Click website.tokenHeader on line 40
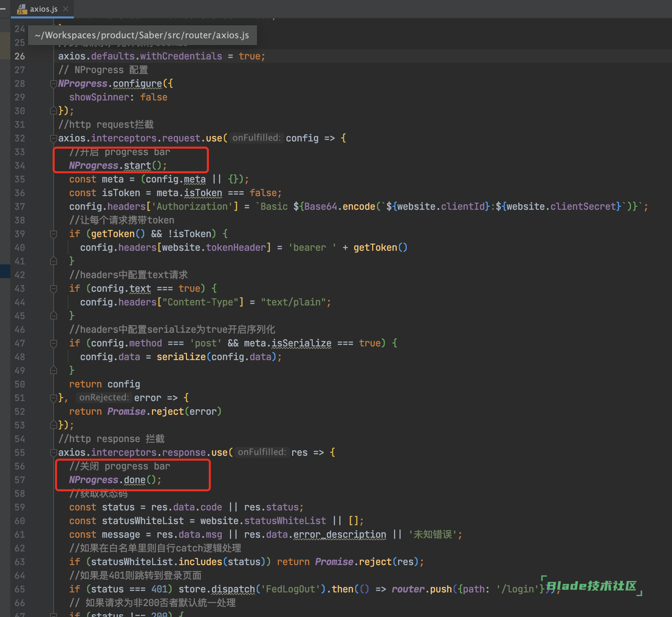Viewport: 672px width, 617px height. pos(214,247)
